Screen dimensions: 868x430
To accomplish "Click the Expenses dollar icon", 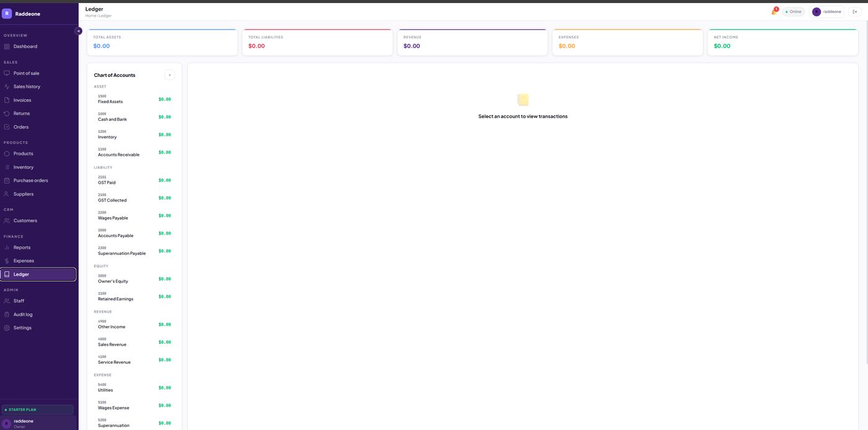I will (x=7, y=261).
